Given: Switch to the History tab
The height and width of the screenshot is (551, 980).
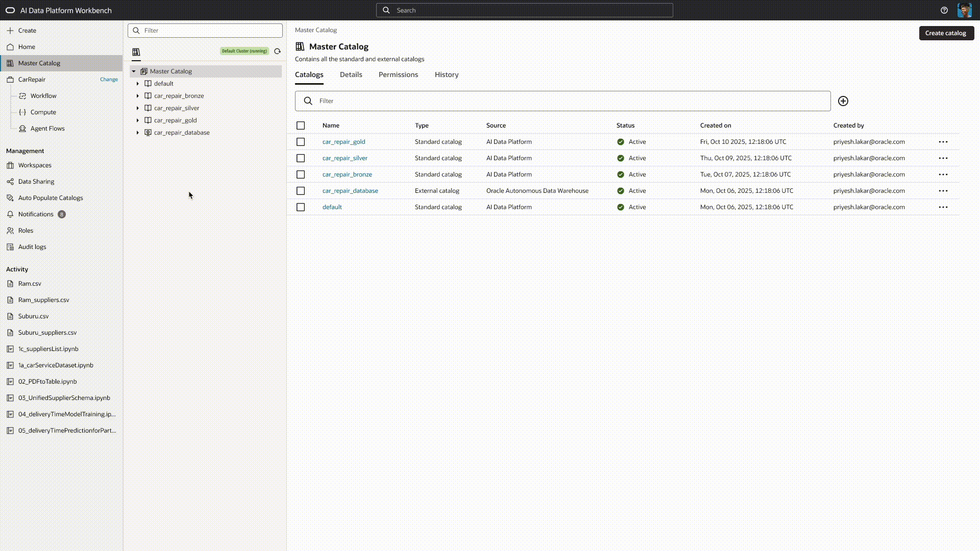Looking at the screenshot, I should click(x=446, y=74).
